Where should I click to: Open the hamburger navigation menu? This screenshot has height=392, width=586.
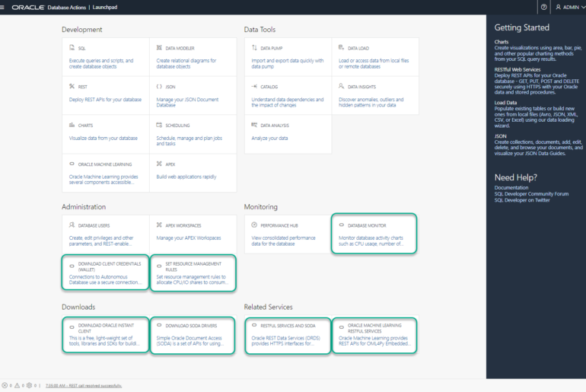click(x=2, y=7)
